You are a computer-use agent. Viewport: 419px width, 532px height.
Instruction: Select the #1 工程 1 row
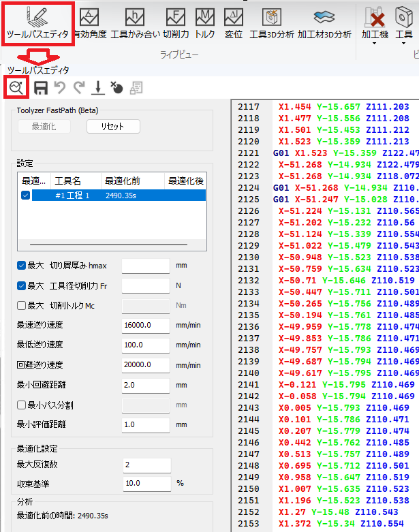click(119, 195)
